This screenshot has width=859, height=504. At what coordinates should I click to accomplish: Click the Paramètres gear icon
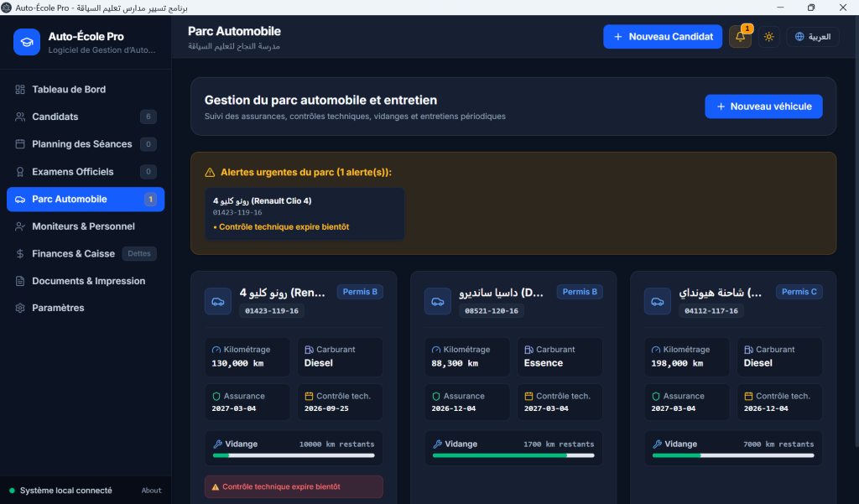(20, 308)
